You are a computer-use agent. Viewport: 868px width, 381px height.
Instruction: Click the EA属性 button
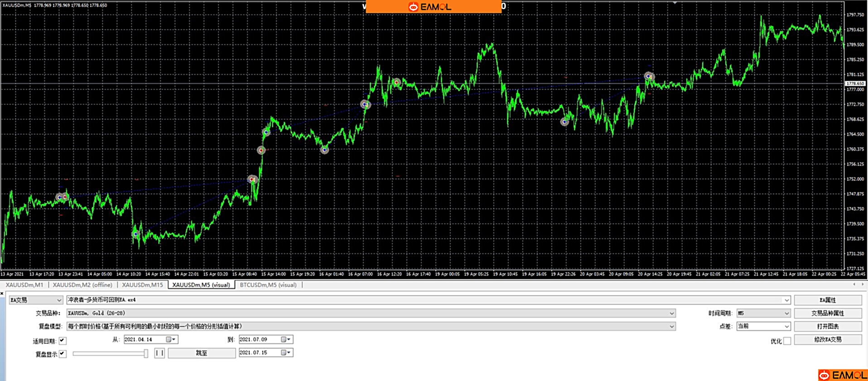827,300
